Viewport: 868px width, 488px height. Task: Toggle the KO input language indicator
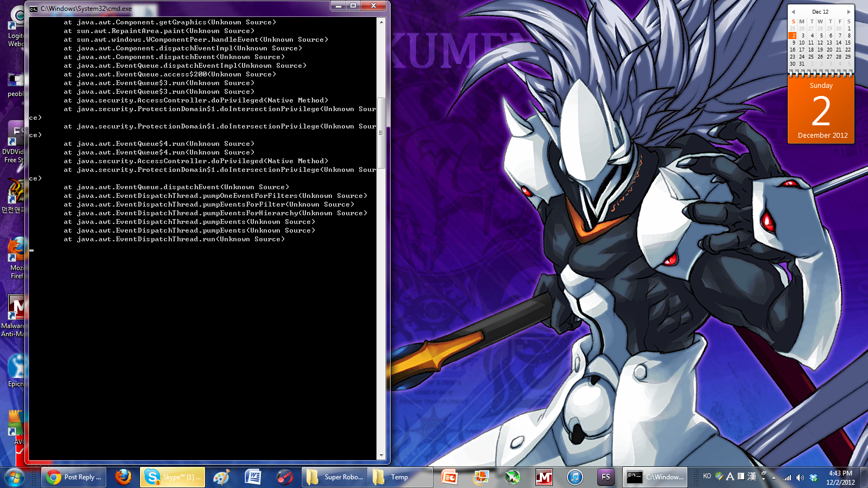[x=707, y=477]
